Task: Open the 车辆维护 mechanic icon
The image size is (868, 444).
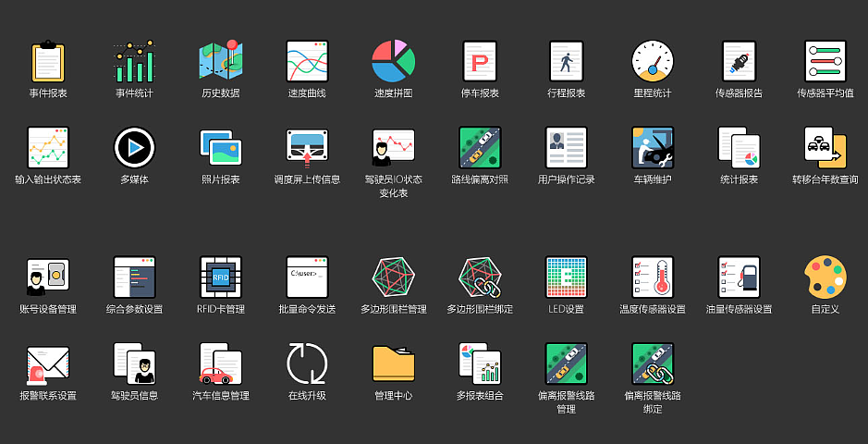Action: coord(653,147)
